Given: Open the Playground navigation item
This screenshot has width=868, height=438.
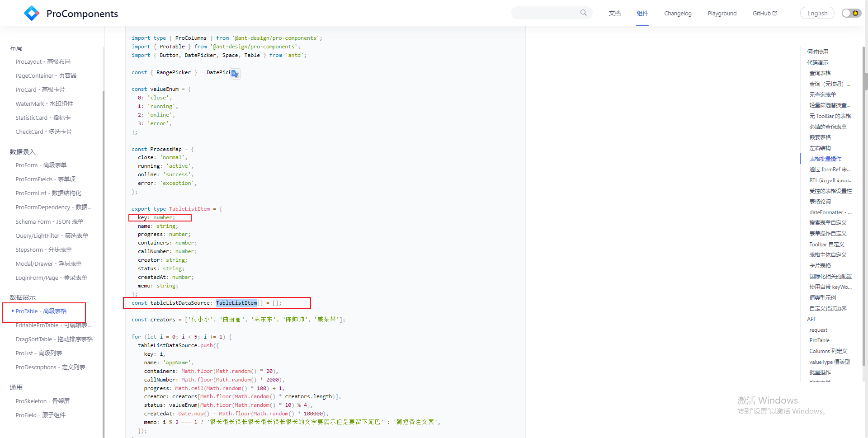Looking at the screenshot, I should coord(722,13).
